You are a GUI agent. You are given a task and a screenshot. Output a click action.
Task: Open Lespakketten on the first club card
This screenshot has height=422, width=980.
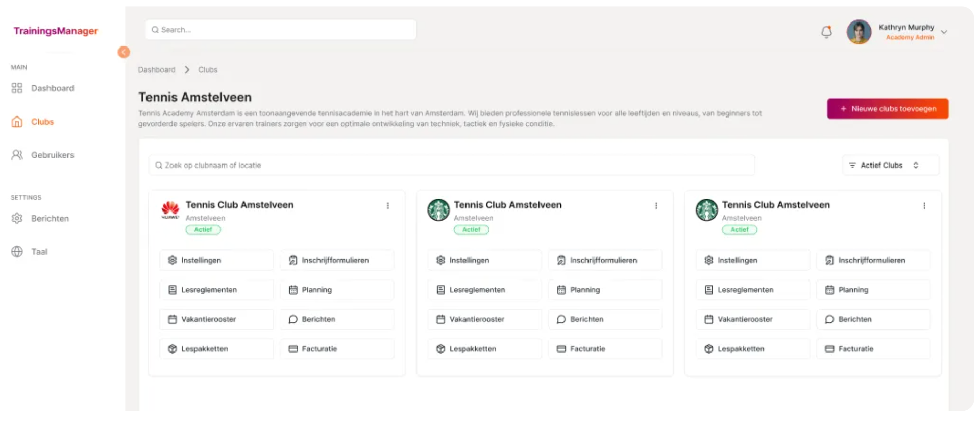pyautogui.click(x=216, y=349)
